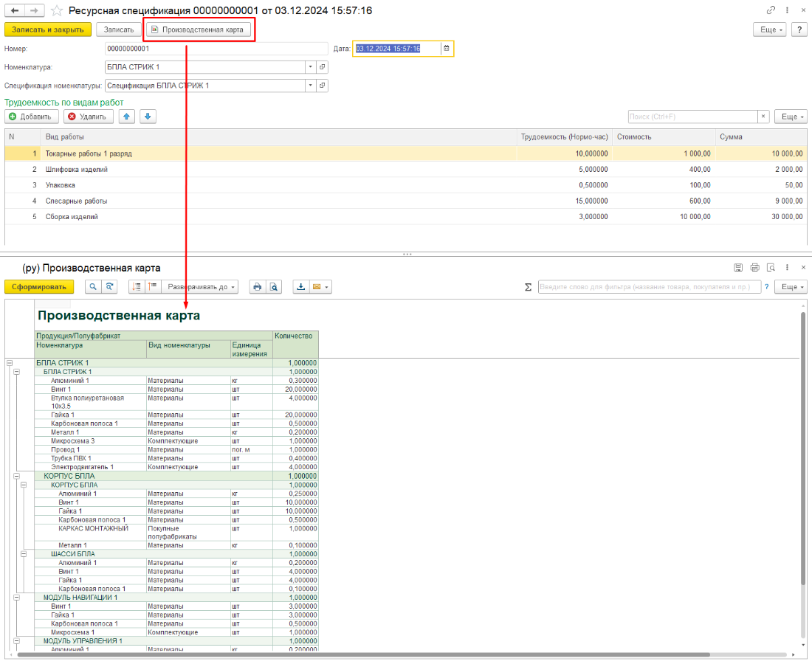Collapse the КОРПУС БПЛА group
Viewport: 812px width, 664px height.
(16, 477)
